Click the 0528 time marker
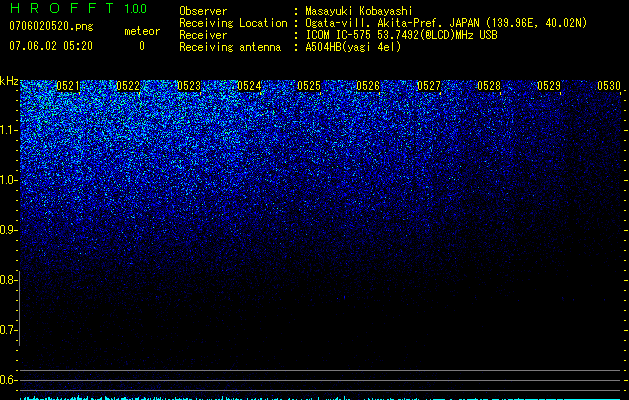Image resolution: width=629 pixels, height=400 pixels. (x=489, y=86)
